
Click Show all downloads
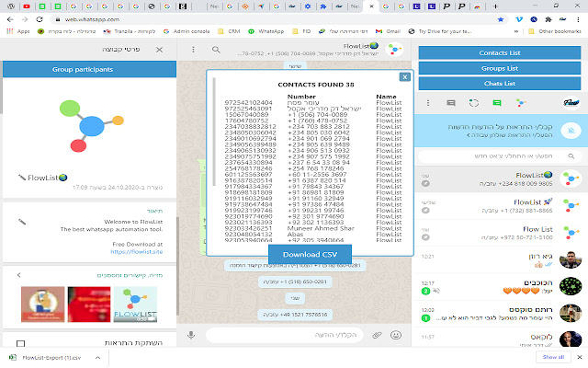553,357
